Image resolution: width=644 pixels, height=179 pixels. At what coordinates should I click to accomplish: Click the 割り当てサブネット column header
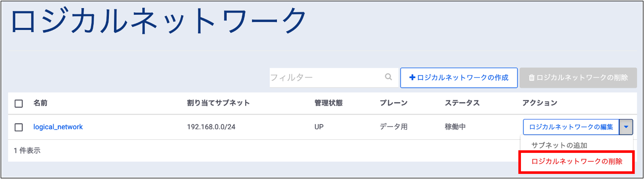click(218, 103)
